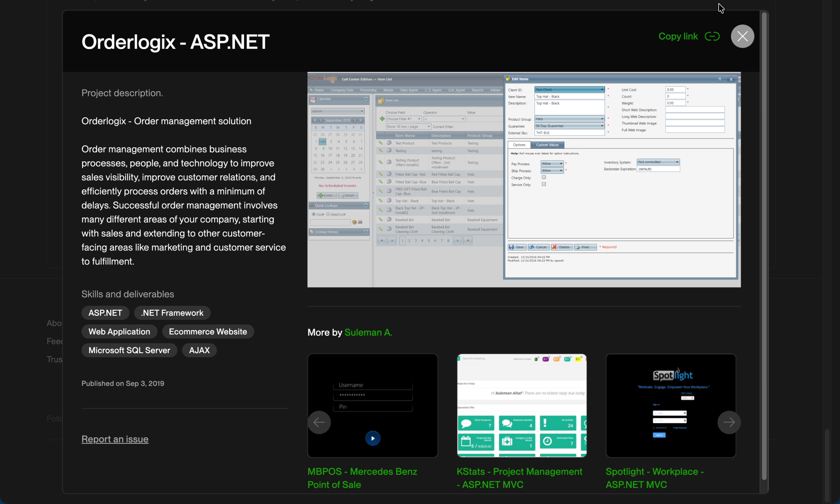Show next projects with right arrow
Screen dimensions: 840x504
[729, 422]
